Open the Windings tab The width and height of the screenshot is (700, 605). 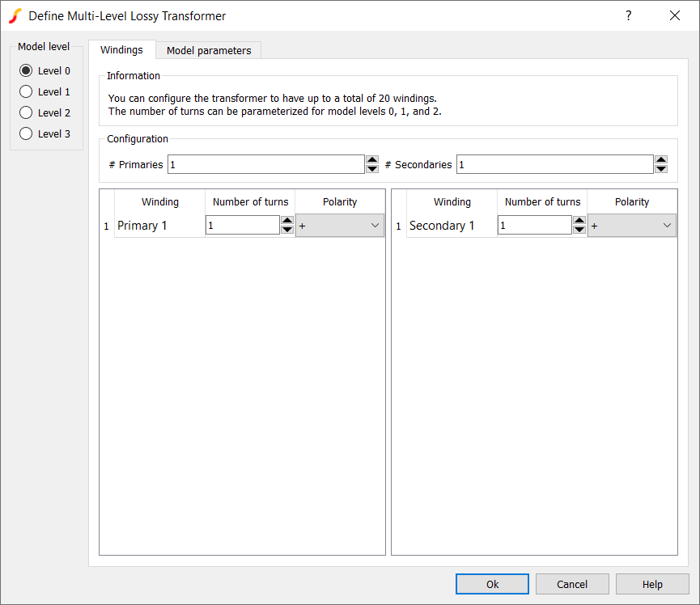tap(121, 50)
